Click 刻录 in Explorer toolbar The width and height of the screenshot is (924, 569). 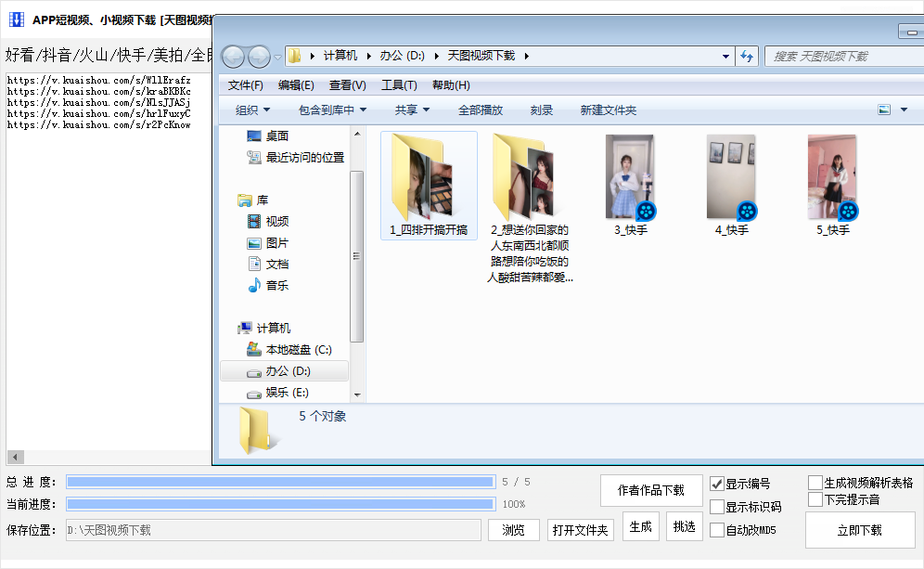coord(541,110)
